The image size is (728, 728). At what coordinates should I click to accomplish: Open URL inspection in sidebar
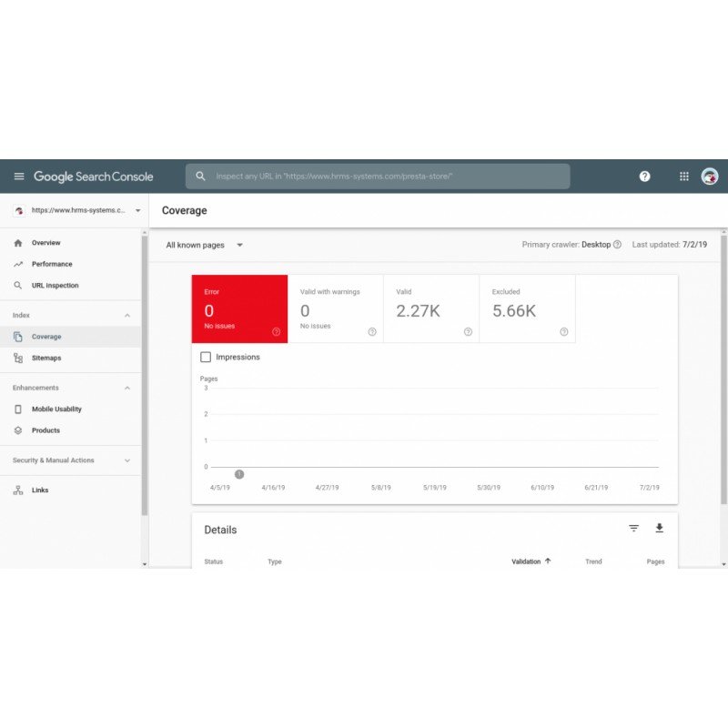pyautogui.click(x=71, y=286)
